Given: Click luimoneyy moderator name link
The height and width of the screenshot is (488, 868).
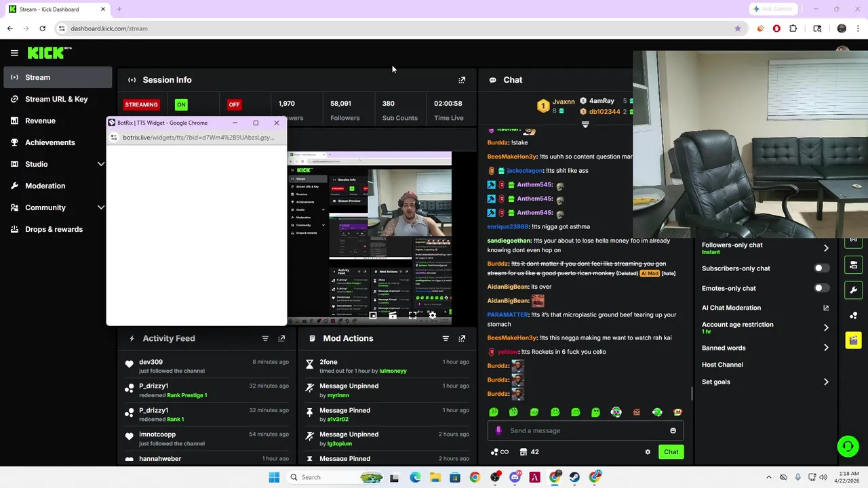Looking at the screenshot, I should (x=393, y=371).
